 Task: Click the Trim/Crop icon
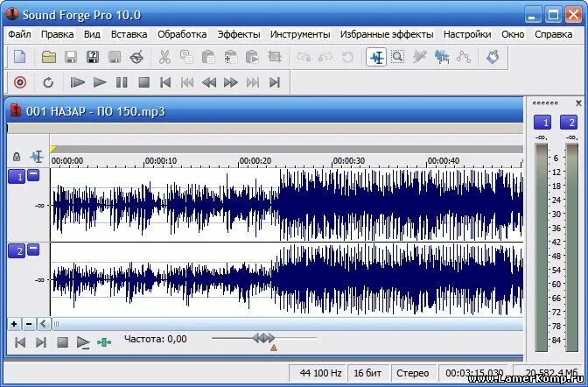(275, 57)
